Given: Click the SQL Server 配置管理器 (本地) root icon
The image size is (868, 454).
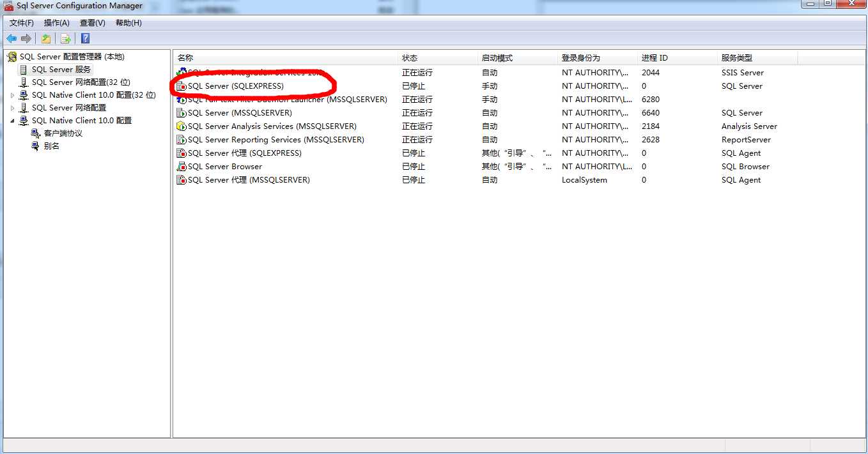Looking at the screenshot, I should coord(12,57).
